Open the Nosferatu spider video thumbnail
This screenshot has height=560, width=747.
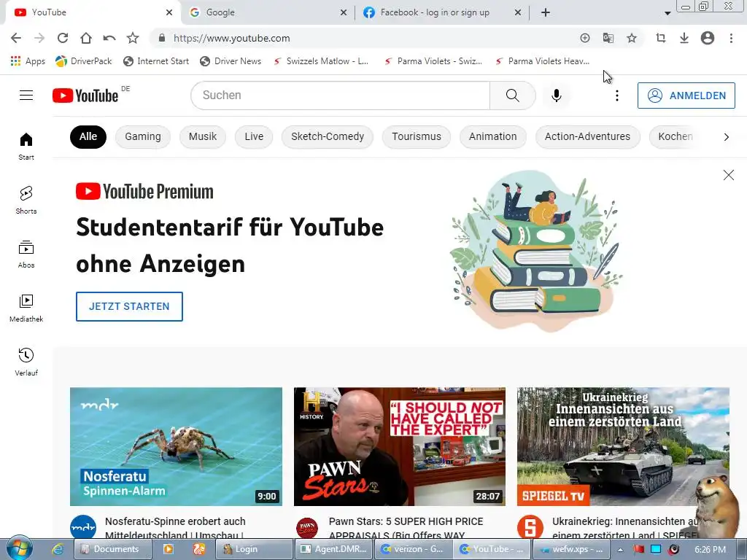pos(176,447)
